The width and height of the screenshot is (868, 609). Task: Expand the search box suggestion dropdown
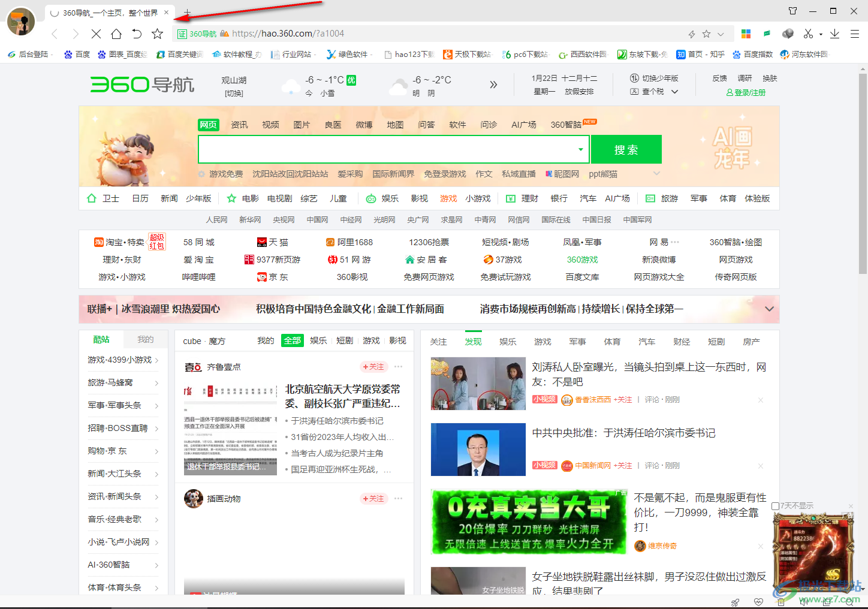pos(580,150)
